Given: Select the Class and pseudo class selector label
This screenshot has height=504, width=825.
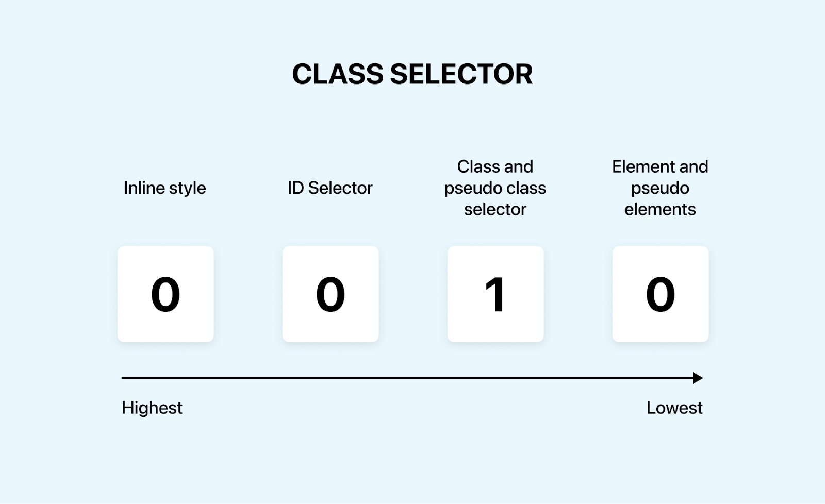Looking at the screenshot, I should [495, 188].
